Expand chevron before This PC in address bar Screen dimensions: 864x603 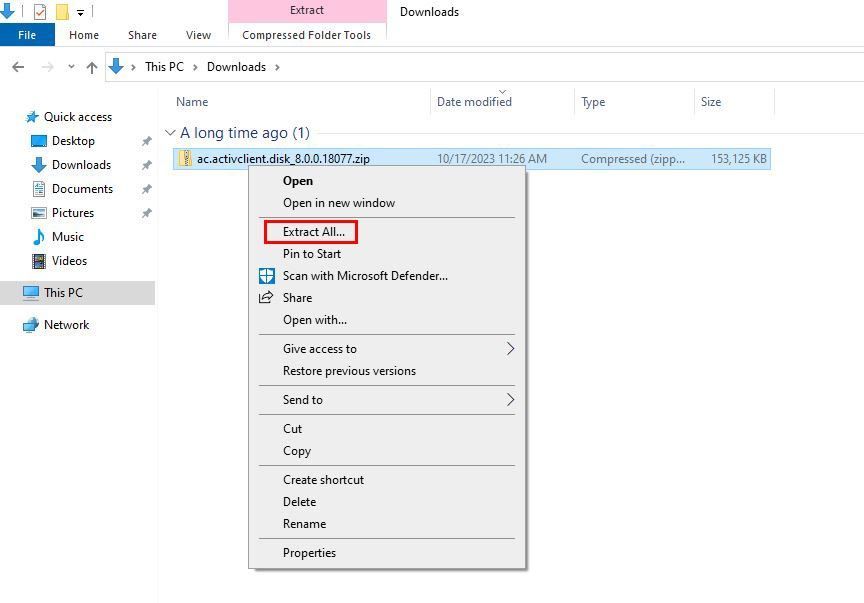point(133,67)
